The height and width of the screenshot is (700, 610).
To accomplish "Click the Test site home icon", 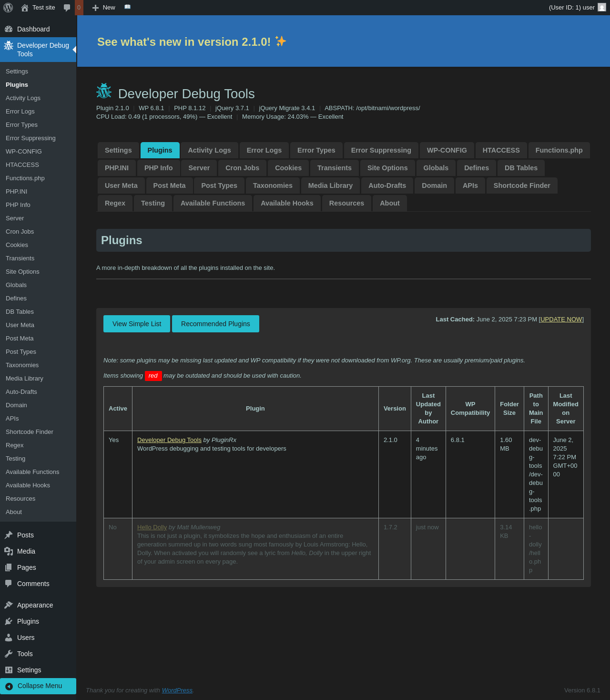I will click(x=25, y=8).
